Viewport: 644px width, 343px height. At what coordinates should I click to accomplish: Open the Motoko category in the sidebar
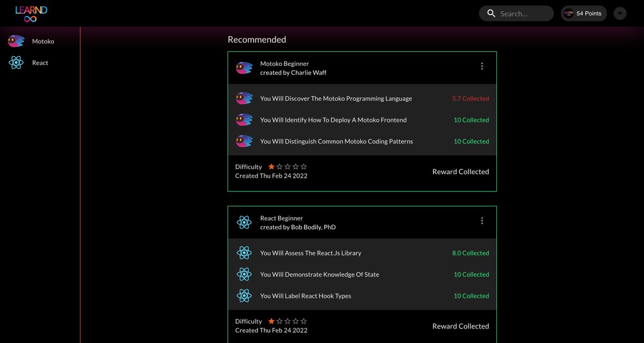coord(43,41)
